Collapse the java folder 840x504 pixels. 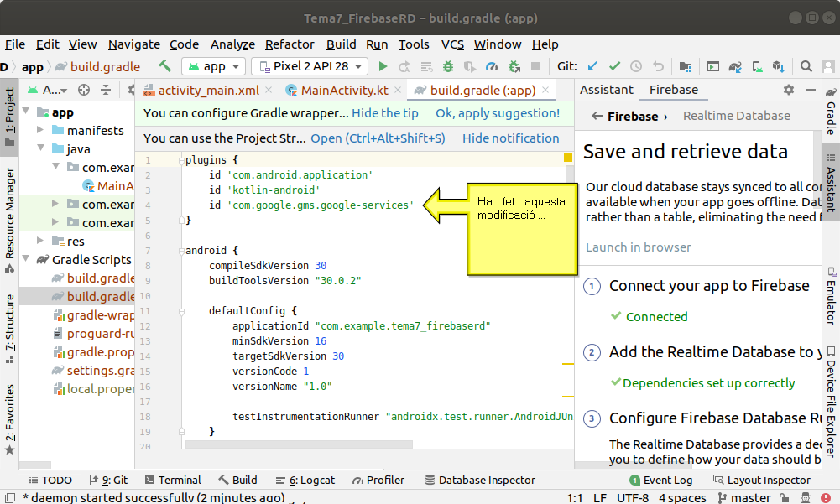(40, 148)
